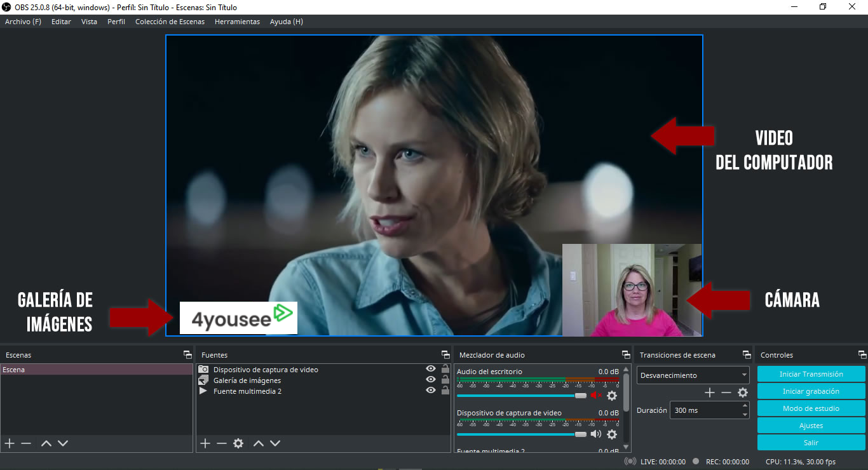Screen dimensions: 868x470
Task: Mute Dispositivo de captura de video audio
Action: pyautogui.click(x=595, y=434)
